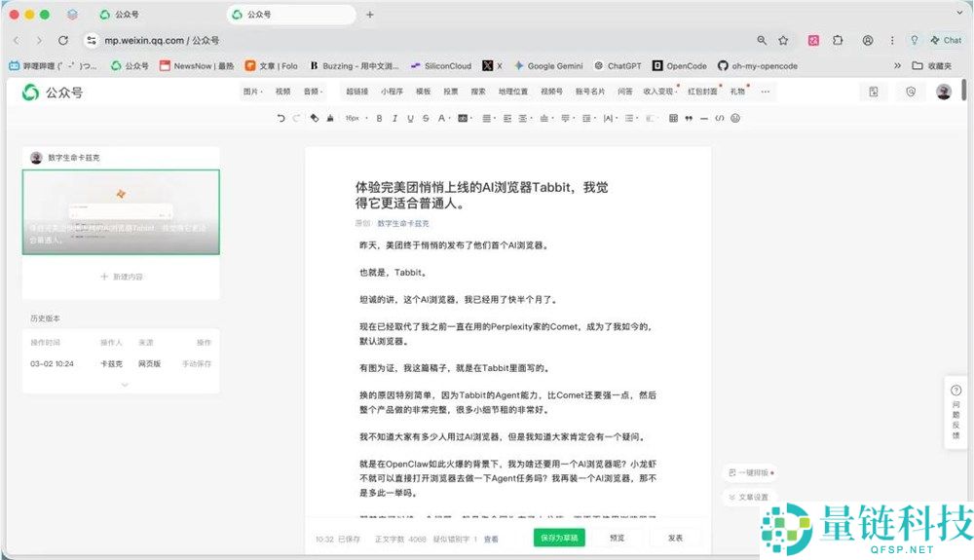Toggle underline formatting

pyautogui.click(x=410, y=118)
